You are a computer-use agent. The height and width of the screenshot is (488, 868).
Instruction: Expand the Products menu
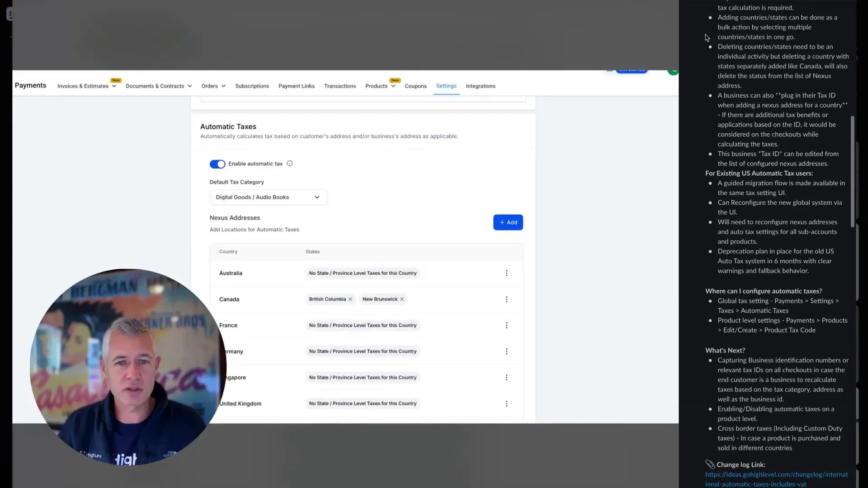380,86
